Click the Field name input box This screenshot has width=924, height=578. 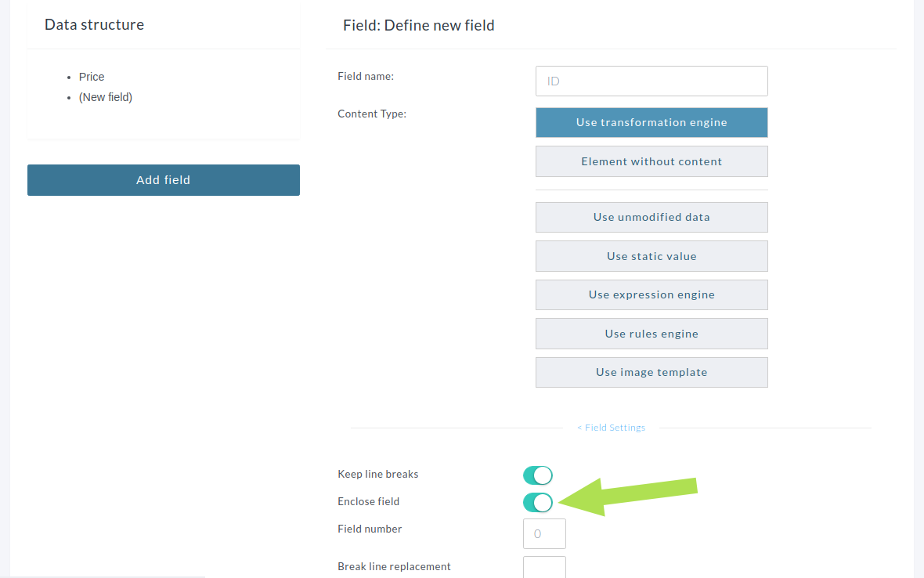click(651, 81)
